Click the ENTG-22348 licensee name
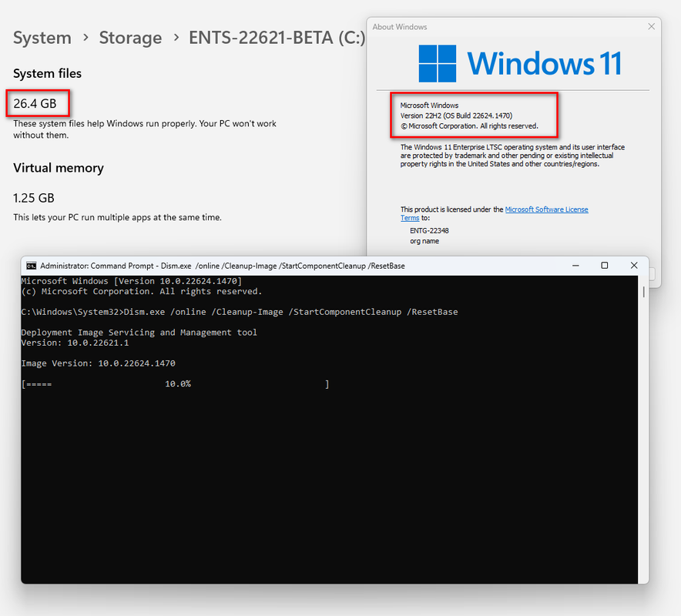The height and width of the screenshot is (616, 681). 429,230
